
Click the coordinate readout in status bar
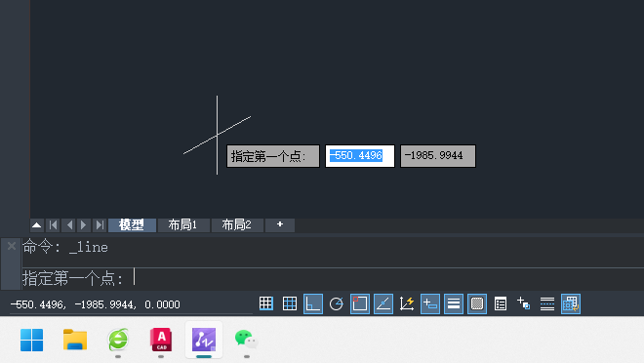pyautogui.click(x=96, y=304)
